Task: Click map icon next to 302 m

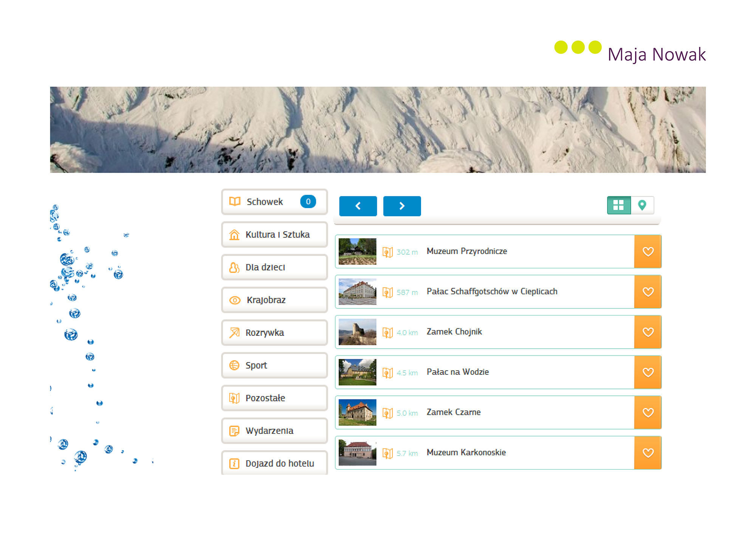Action: [388, 252]
